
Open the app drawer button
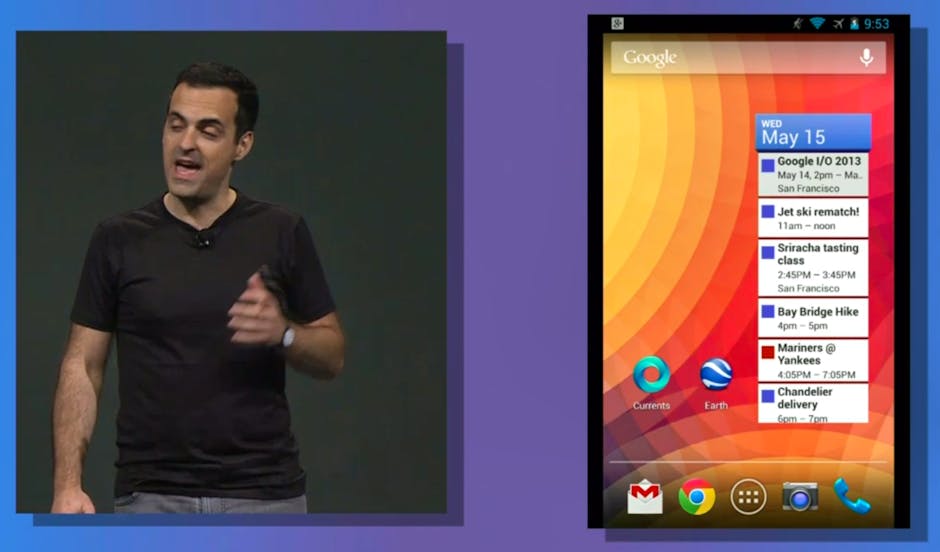coord(748,496)
